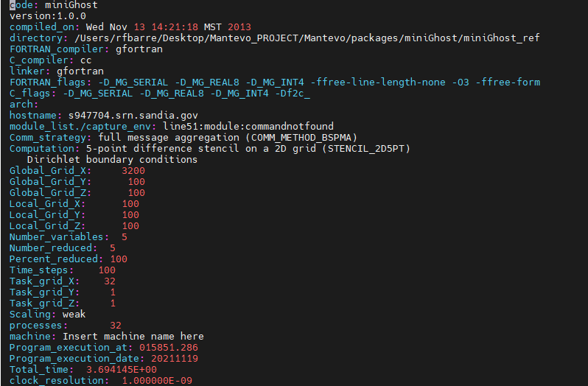Click the Task_grid_X value 32

[x=110, y=281]
